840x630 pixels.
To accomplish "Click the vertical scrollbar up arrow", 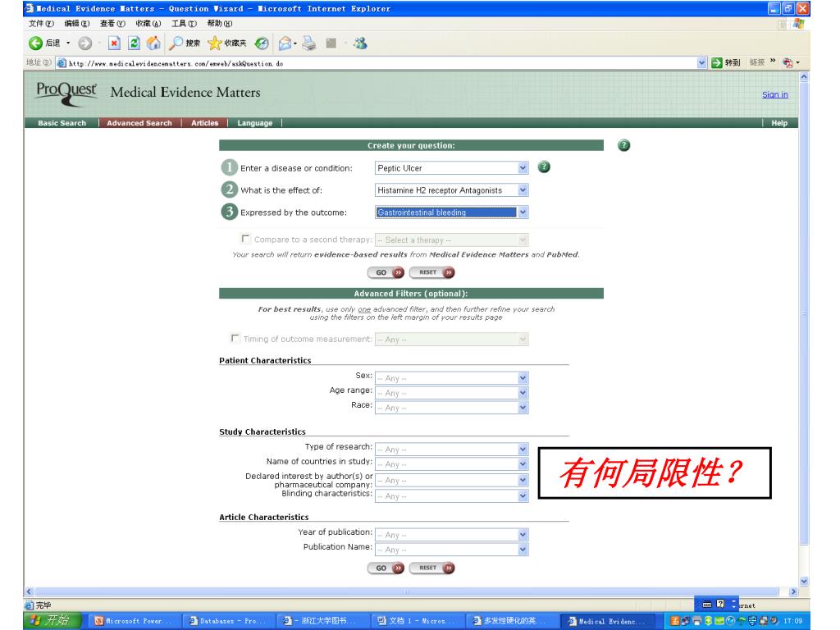I will tap(804, 77).
